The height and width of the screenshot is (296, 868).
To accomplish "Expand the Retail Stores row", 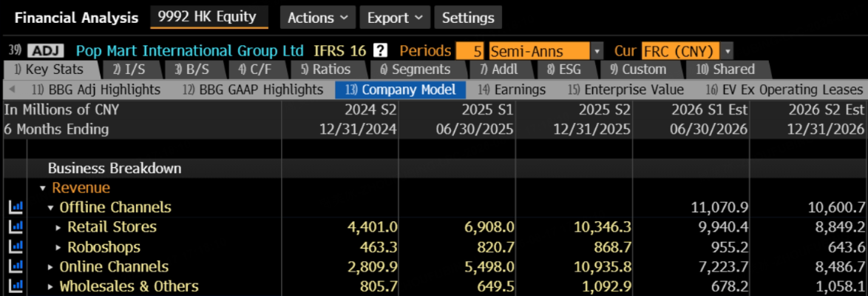I will click(58, 227).
